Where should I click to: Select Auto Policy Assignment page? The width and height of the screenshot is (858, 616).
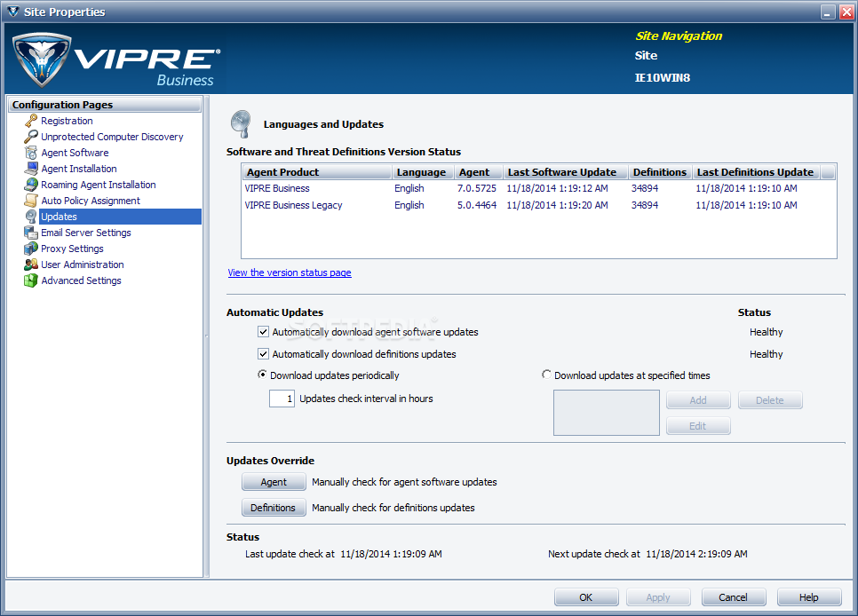point(91,201)
